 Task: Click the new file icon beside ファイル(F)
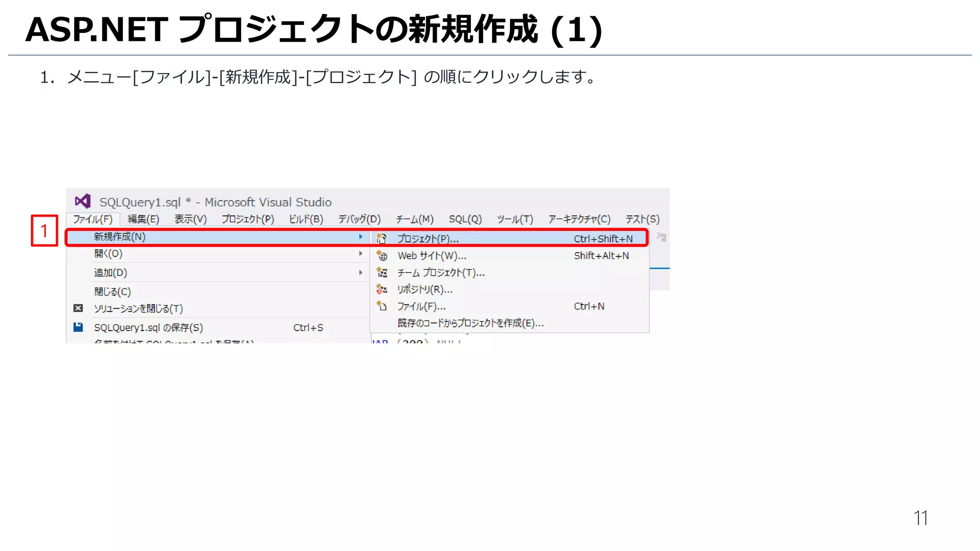click(381, 306)
